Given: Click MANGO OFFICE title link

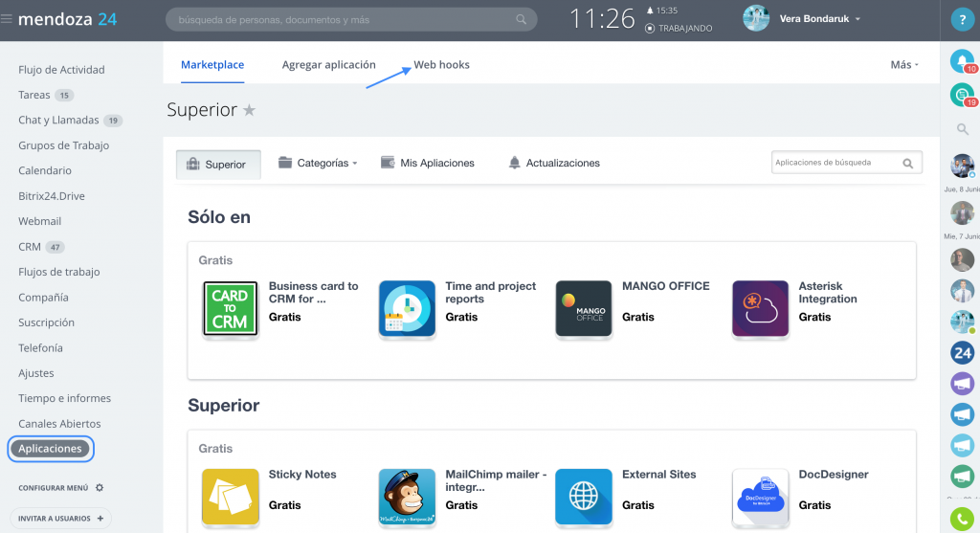Looking at the screenshot, I should (x=666, y=286).
